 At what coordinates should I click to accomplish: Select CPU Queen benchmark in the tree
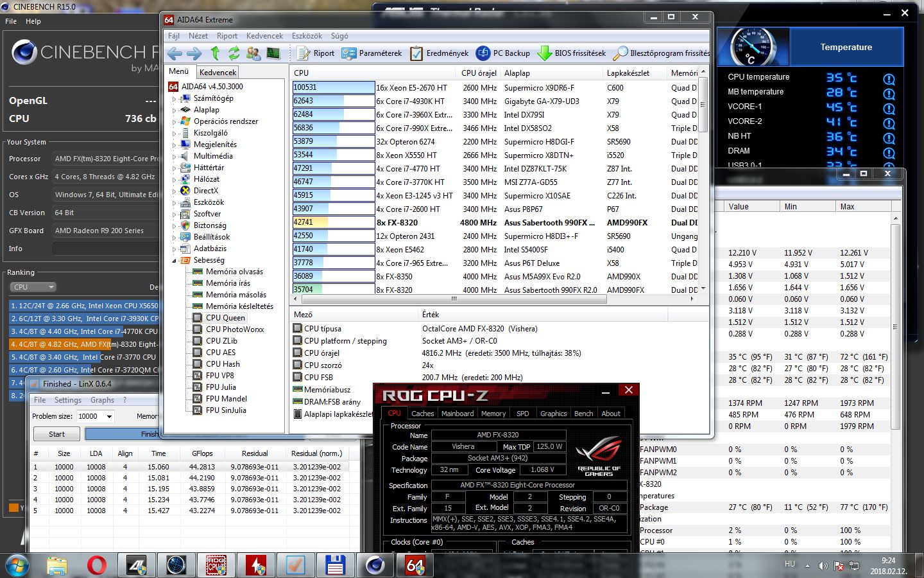[225, 318]
